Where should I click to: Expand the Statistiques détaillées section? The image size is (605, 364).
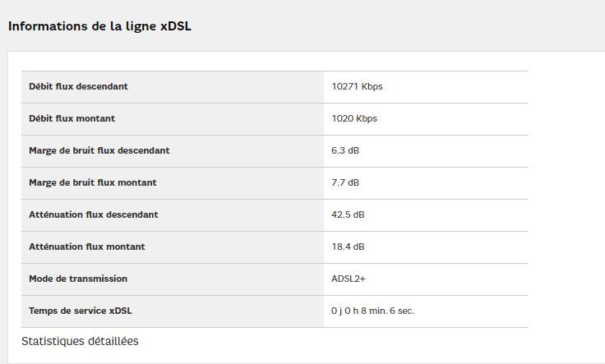[x=80, y=341]
